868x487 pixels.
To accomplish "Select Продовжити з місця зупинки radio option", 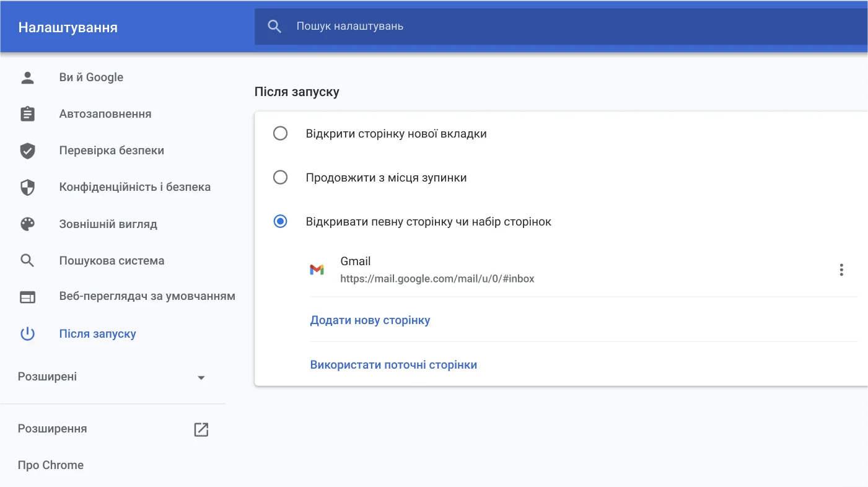I will tap(281, 178).
